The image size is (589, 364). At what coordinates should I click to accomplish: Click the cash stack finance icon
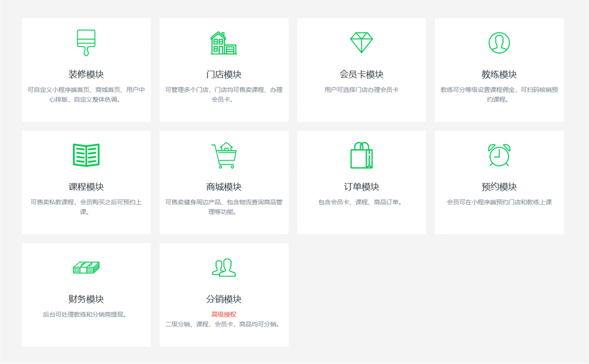[86, 267]
